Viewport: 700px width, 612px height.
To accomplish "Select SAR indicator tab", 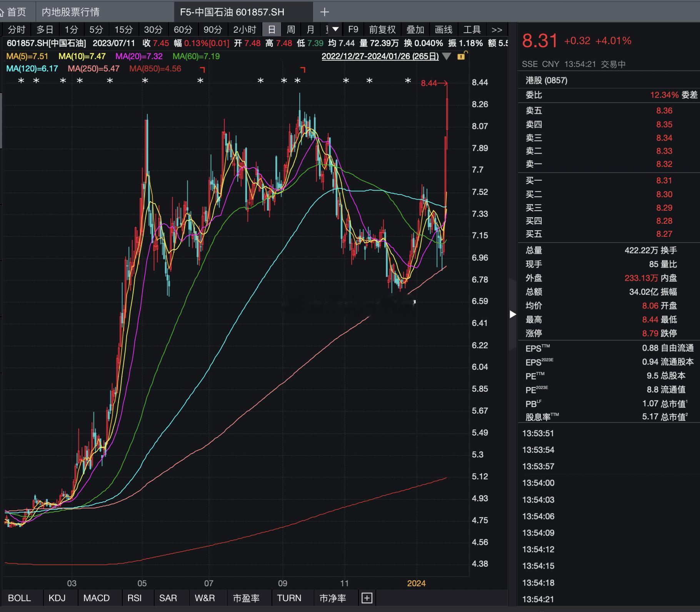I will coord(168,598).
